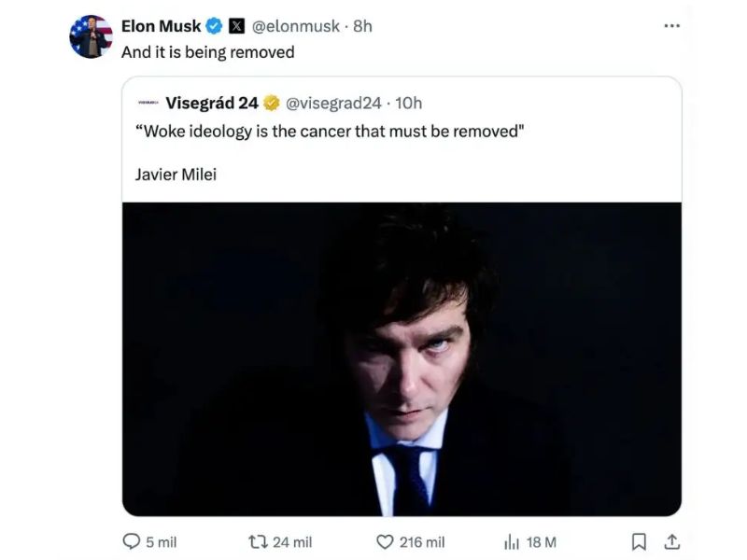
Task: Click the Visegrád 24 small avatar logo
Action: [148, 103]
